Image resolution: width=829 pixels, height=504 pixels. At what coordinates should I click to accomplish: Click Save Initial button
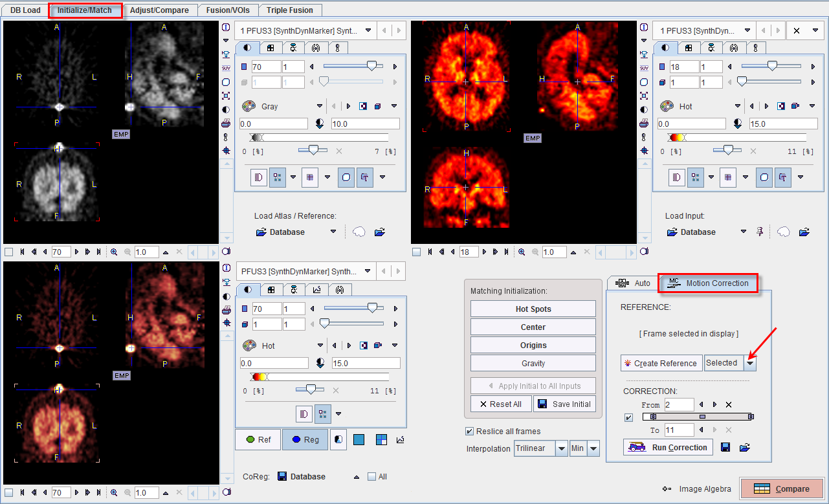[564, 404]
